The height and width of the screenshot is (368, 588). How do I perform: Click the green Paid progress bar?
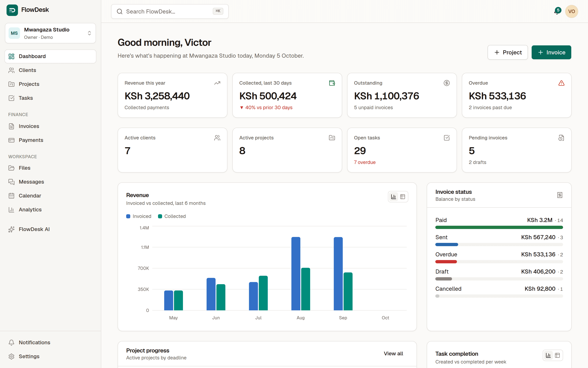(499, 227)
